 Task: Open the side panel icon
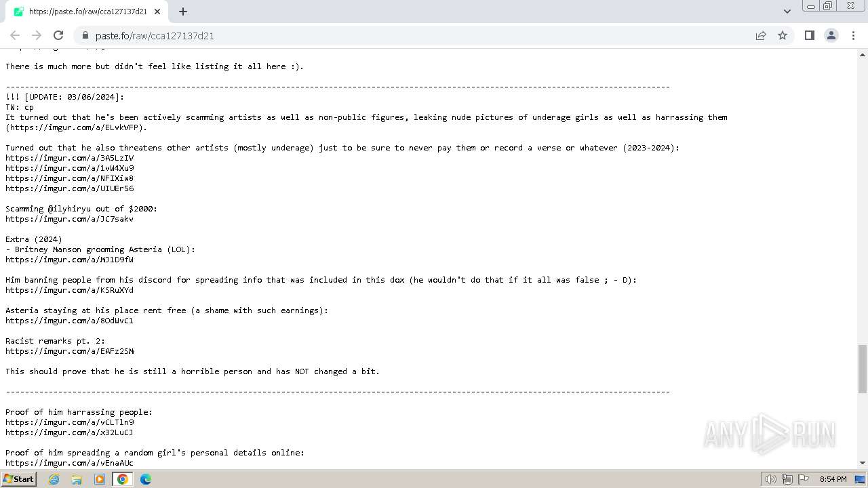coord(809,35)
